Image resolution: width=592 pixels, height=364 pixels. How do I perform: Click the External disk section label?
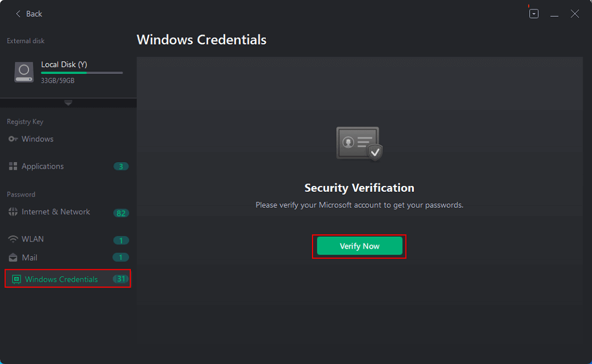click(25, 41)
